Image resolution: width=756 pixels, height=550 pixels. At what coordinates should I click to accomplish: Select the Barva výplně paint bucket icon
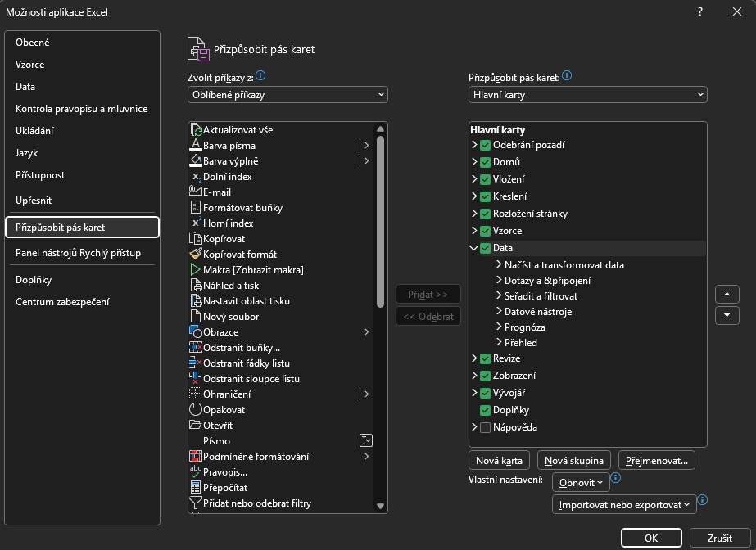[196, 161]
